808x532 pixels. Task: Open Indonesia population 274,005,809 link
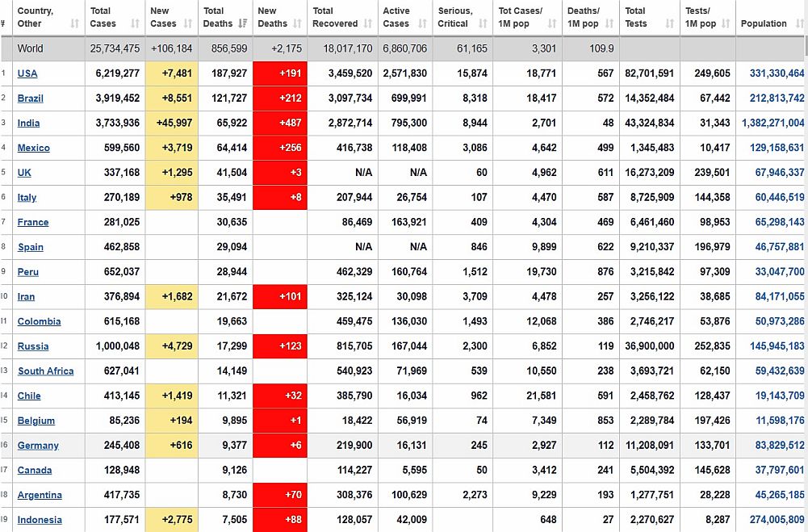(x=777, y=519)
